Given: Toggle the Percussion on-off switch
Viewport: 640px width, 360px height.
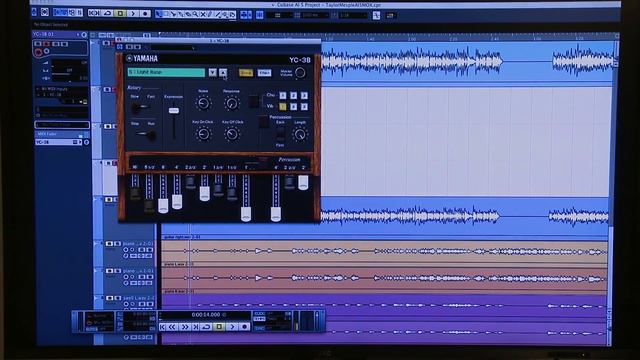Looking at the screenshot, I should click(x=264, y=122).
